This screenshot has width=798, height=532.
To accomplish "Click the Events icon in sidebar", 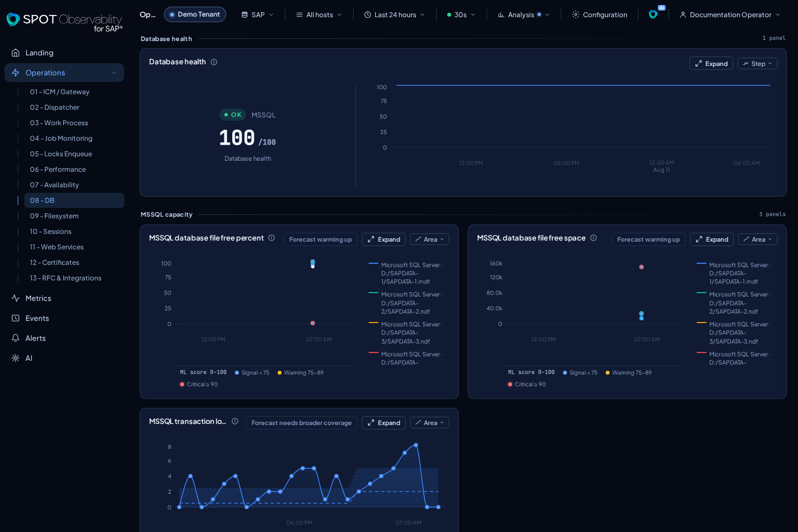I will point(16,318).
